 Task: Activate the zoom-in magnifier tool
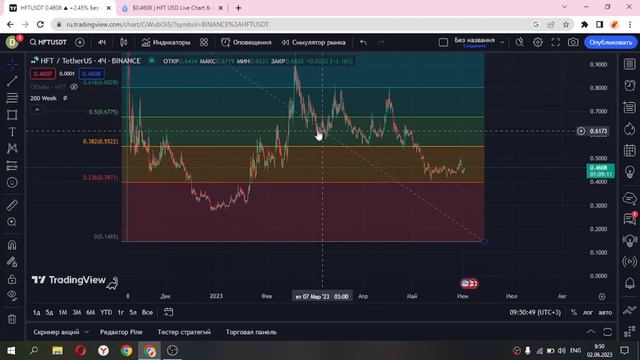click(x=12, y=222)
